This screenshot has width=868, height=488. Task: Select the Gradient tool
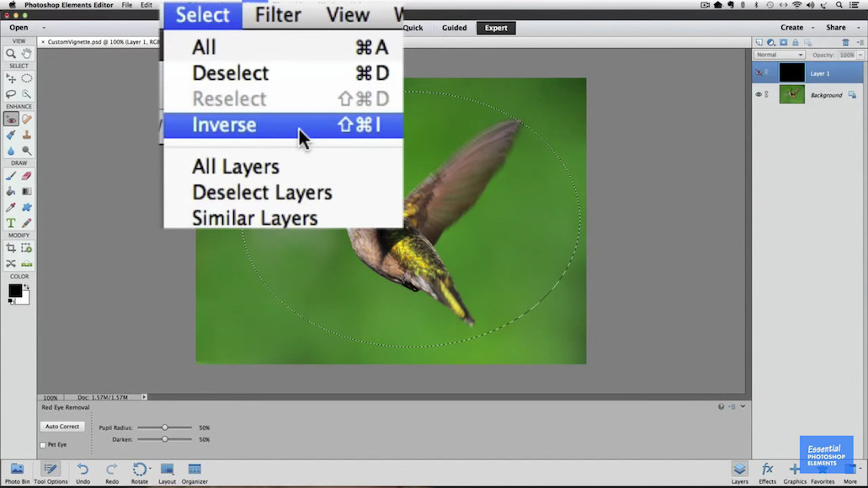coord(27,192)
